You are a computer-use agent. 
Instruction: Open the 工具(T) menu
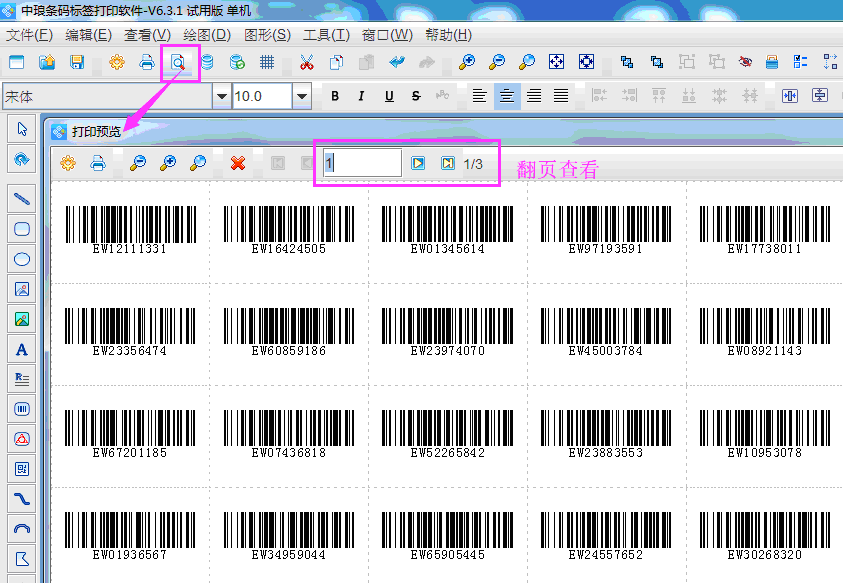pos(326,35)
